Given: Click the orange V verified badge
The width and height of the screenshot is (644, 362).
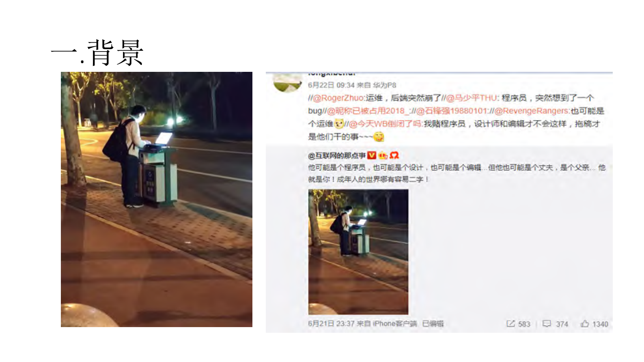Looking at the screenshot, I should (371, 155).
